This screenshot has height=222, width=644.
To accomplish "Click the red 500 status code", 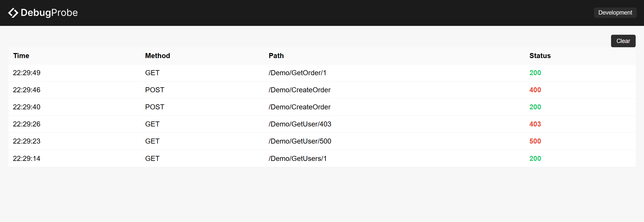I will pyautogui.click(x=535, y=141).
